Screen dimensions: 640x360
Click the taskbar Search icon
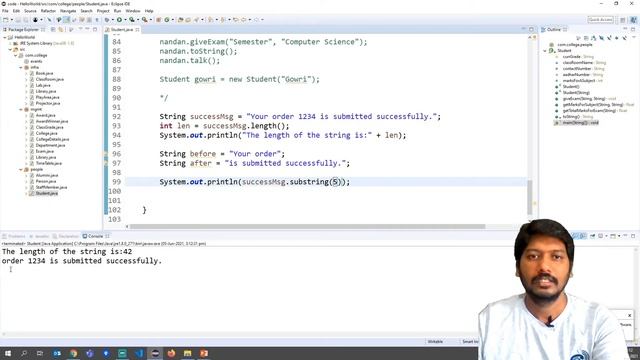(24, 353)
